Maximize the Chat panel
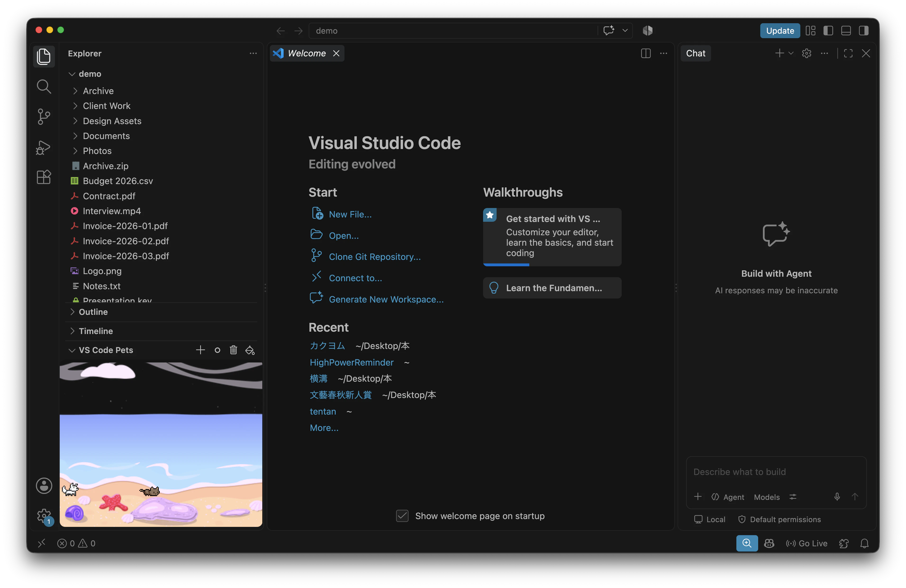Screen dimensions: 906x588 click(848, 53)
